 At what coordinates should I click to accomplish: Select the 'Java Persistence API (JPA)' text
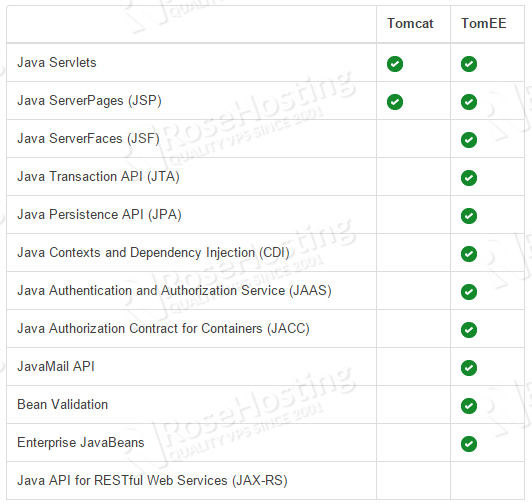coord(99,215)
